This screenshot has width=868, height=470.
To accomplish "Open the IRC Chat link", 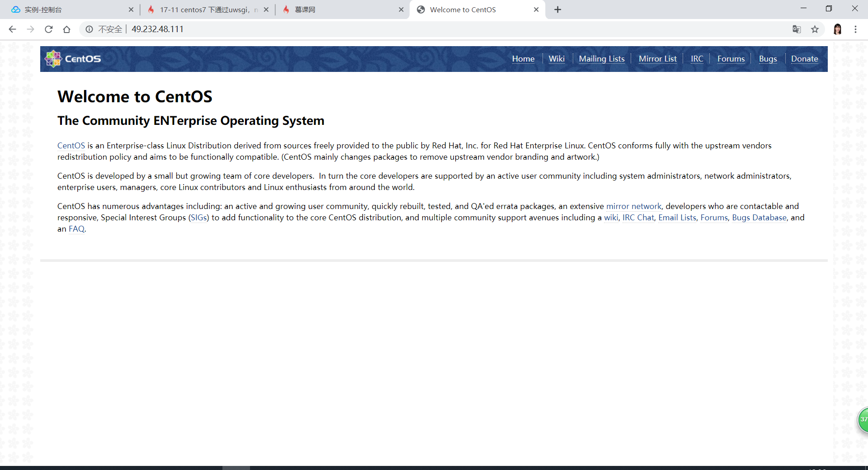I will click(x=638, y=218).
